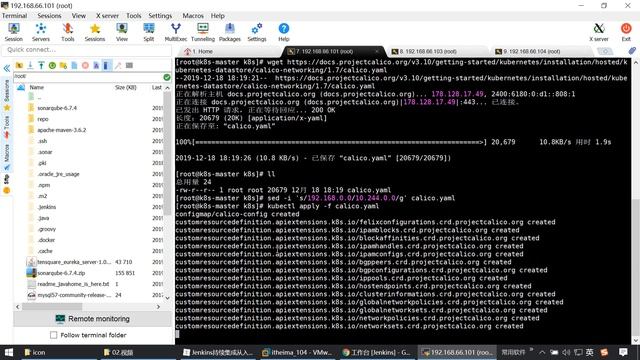Open the Terminal menu

[14, 16]
